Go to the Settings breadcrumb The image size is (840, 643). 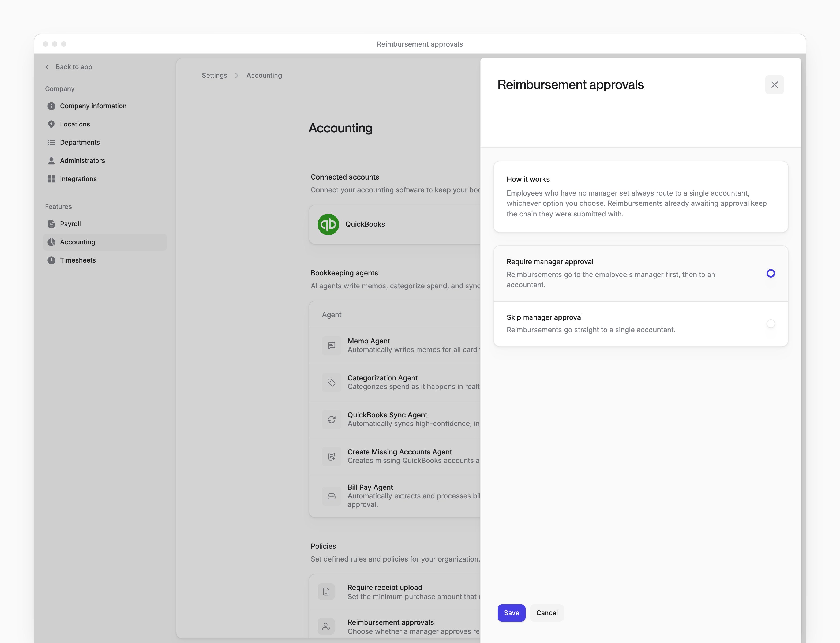(x=214, y=75)
